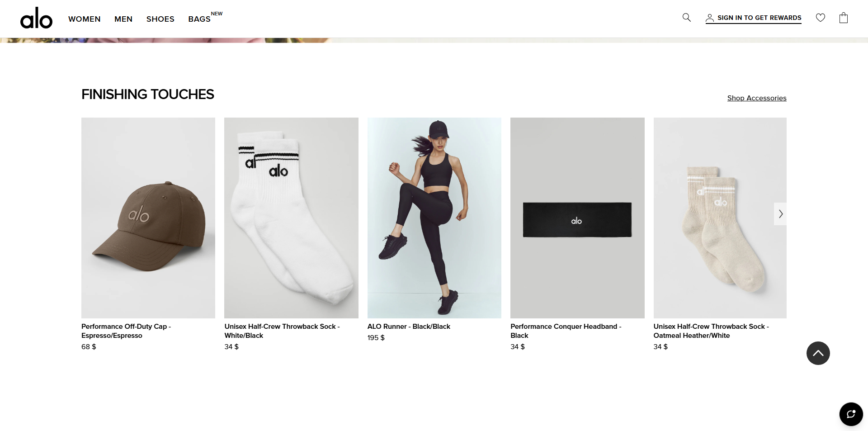This screenshot has height=431, width=868.
Task: Open the black Conquer Headband image
Action: pyautogui.click(x=577, y=218)
